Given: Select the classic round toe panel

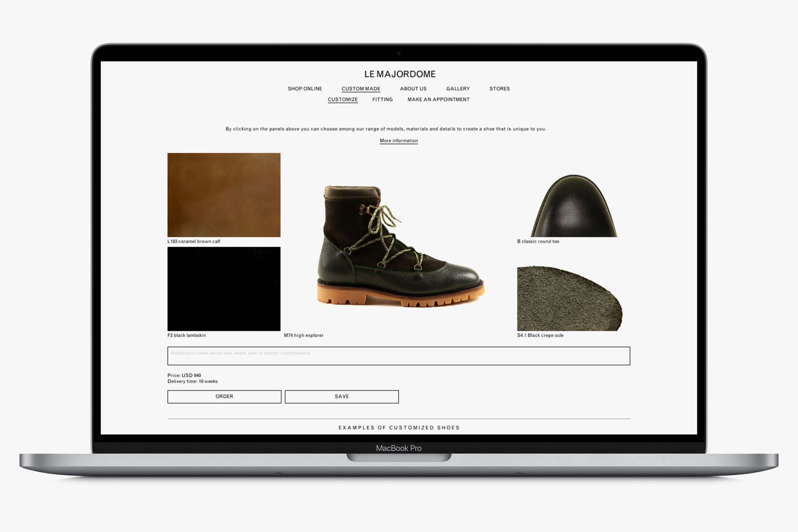Looking at the screenshot, I should 574,206.
